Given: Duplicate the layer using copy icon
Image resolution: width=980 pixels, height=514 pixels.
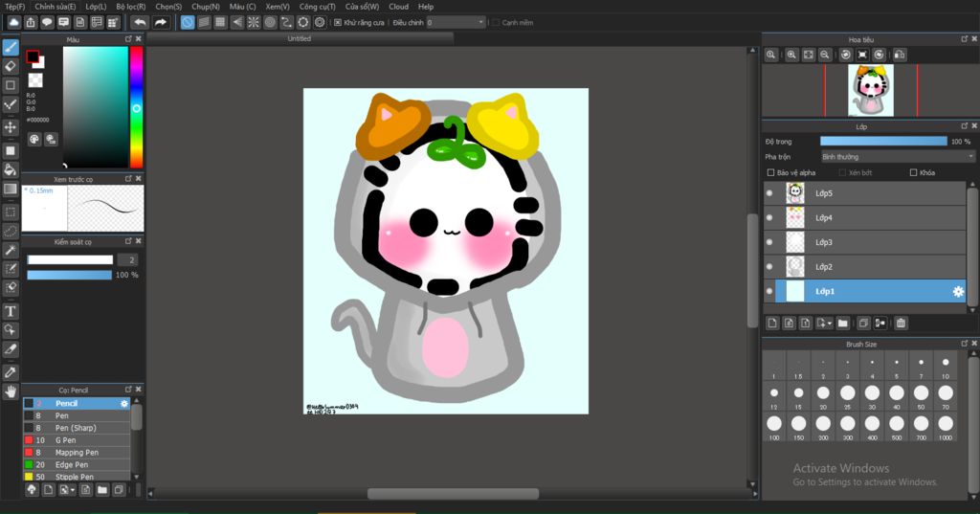Looking at the screenshot, I should point(863,324).
